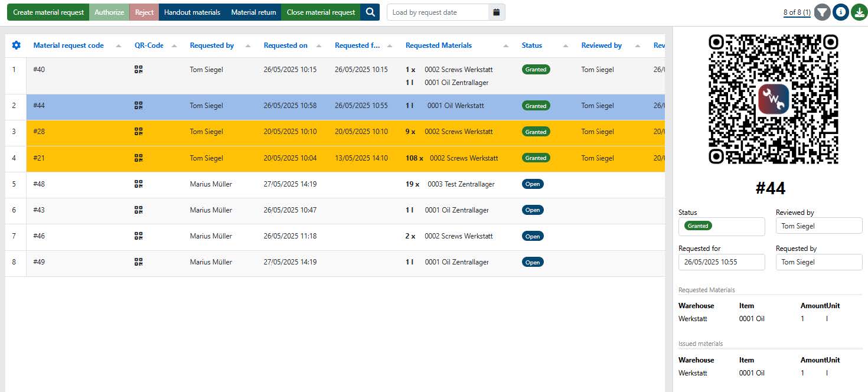Sort by Requested by column
Viewport: 868px width, 392px height.
click(x=212, y=45)
